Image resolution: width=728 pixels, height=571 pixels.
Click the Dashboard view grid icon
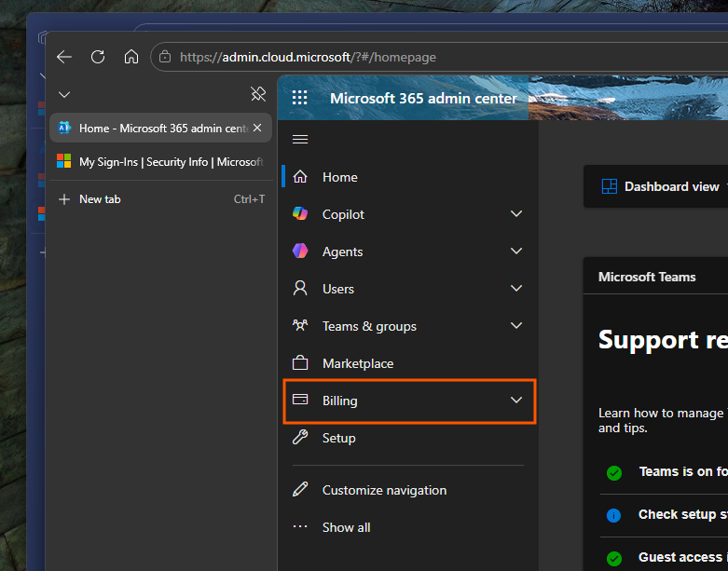[x=610, y=186]
